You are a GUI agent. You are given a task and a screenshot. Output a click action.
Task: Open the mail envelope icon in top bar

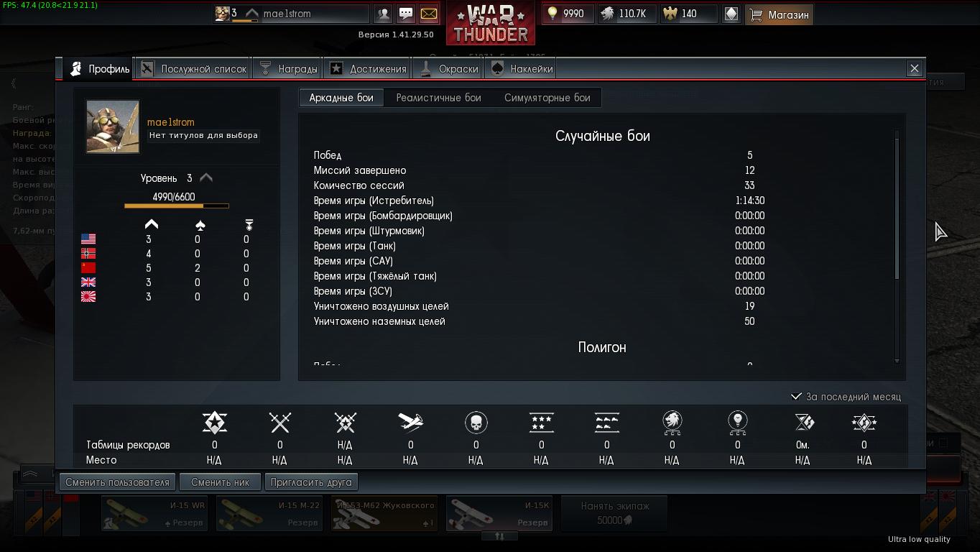tap(429, 14)
